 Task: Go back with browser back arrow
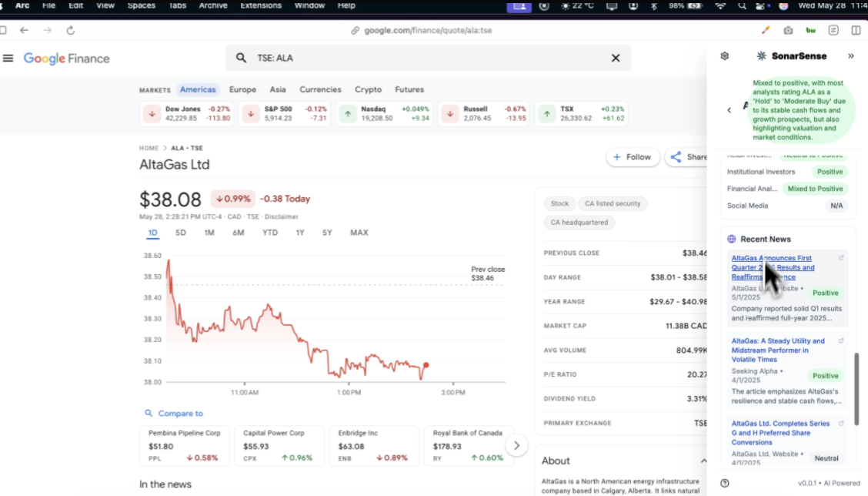coord(24,31)
